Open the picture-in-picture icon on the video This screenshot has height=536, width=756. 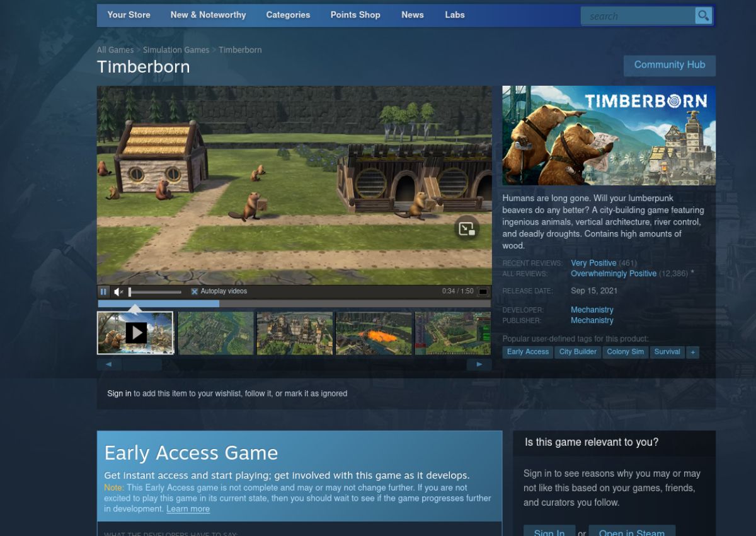point(467,230)
